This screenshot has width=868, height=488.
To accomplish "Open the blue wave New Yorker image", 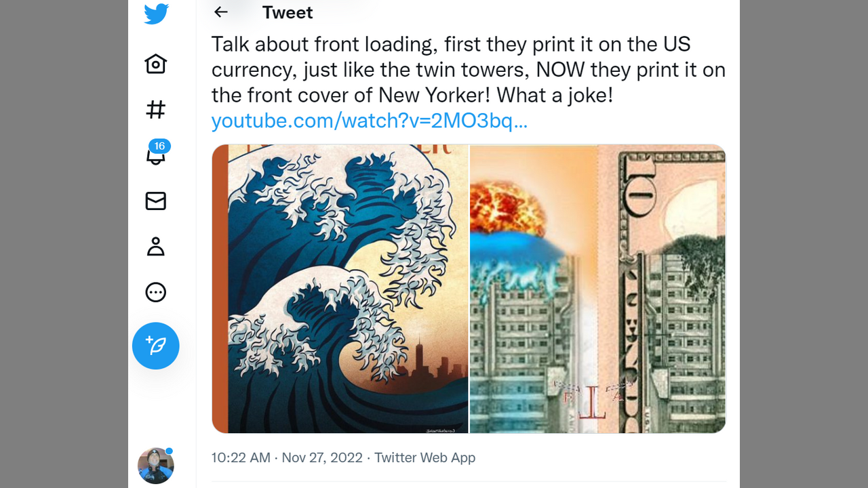I will pos(340,289).
